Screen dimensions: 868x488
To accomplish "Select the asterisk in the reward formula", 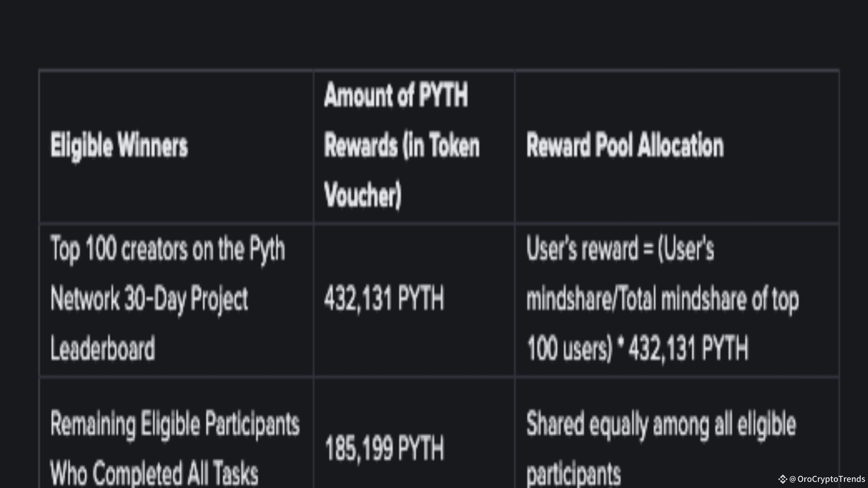I will coord(621,343).
